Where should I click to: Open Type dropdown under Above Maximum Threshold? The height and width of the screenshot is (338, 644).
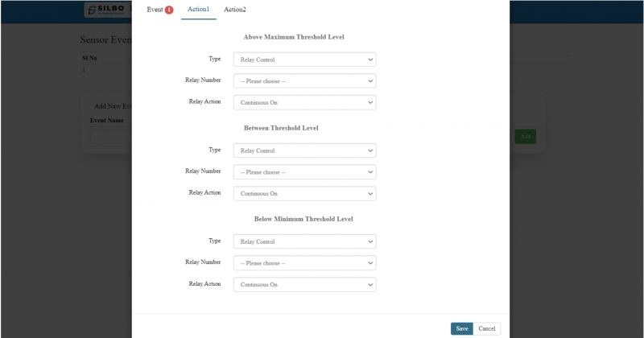[x=304, y=60]
